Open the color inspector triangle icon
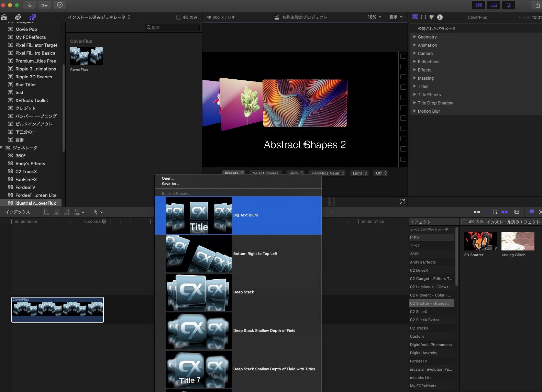 tap(432, 17)
